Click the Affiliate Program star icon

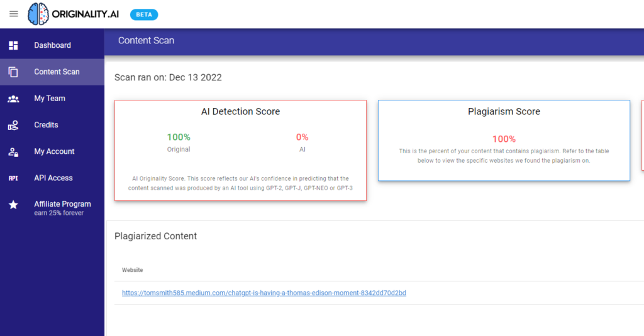pos(13,204)
